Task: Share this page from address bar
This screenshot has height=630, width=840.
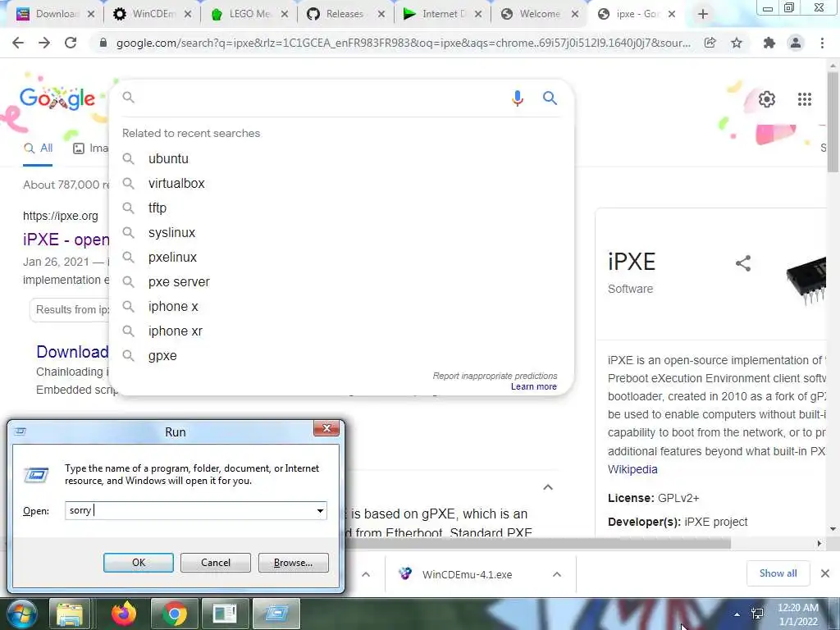Action: tap(710, 43)
